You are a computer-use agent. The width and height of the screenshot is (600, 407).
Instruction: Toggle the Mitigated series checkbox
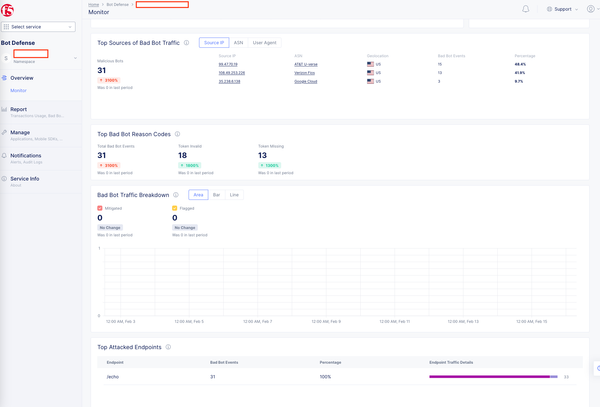[x=100, y=208]
